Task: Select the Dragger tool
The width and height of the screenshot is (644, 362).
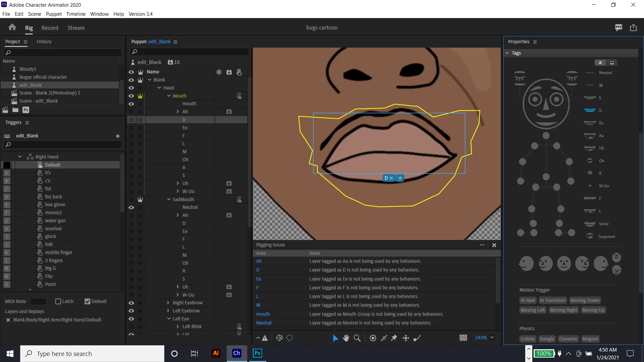Action: coord(406,338)
